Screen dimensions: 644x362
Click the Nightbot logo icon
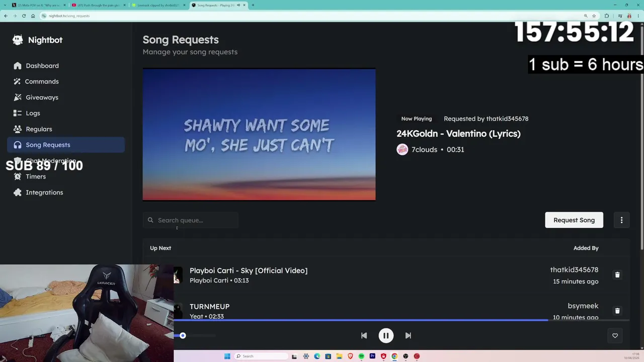click(x=18, y=40)
